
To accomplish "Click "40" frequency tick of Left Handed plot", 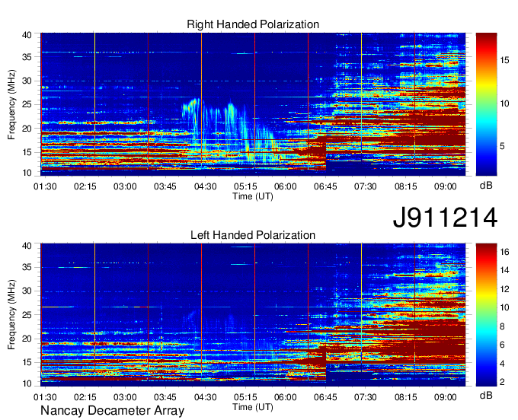I will pyautogui.click(x=27, y=246).
